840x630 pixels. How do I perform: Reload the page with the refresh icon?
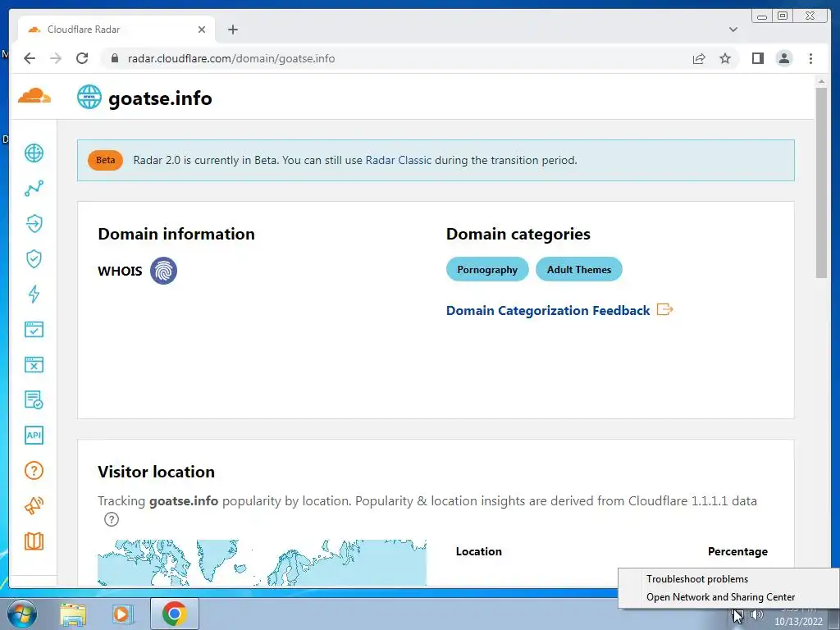(82, 58)
